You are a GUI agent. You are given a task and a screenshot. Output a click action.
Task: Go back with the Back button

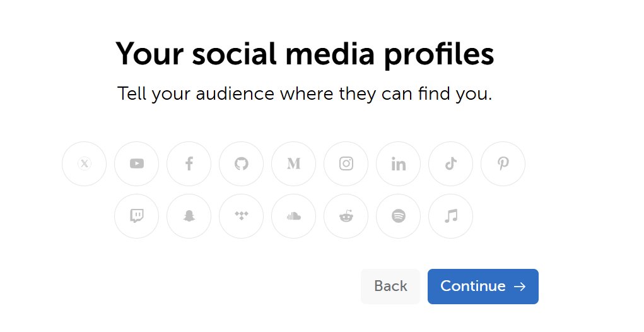coord(390,287)
